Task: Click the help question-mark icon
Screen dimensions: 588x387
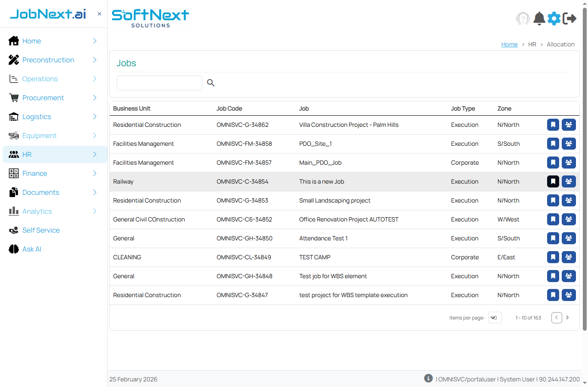Action: [523, 18]
